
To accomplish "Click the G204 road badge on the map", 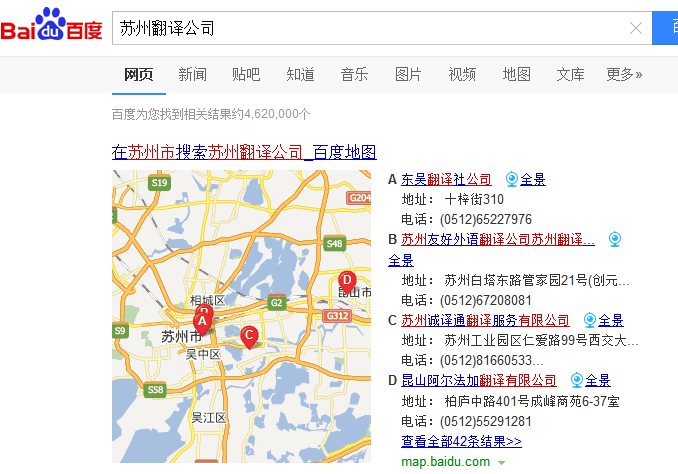I will [x=359, y=198].
